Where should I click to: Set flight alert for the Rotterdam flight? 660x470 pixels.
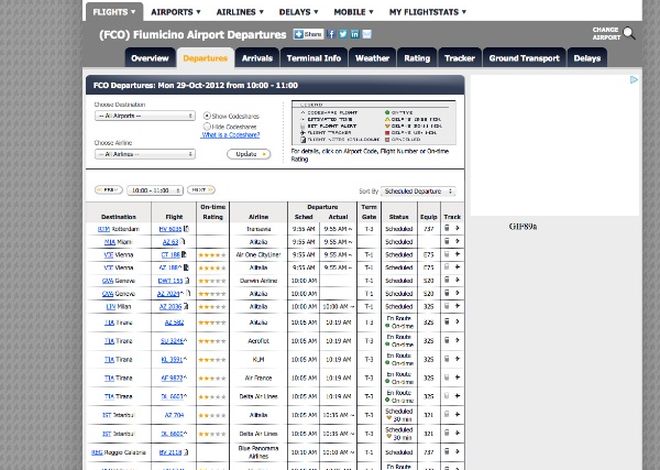point(447,228)
